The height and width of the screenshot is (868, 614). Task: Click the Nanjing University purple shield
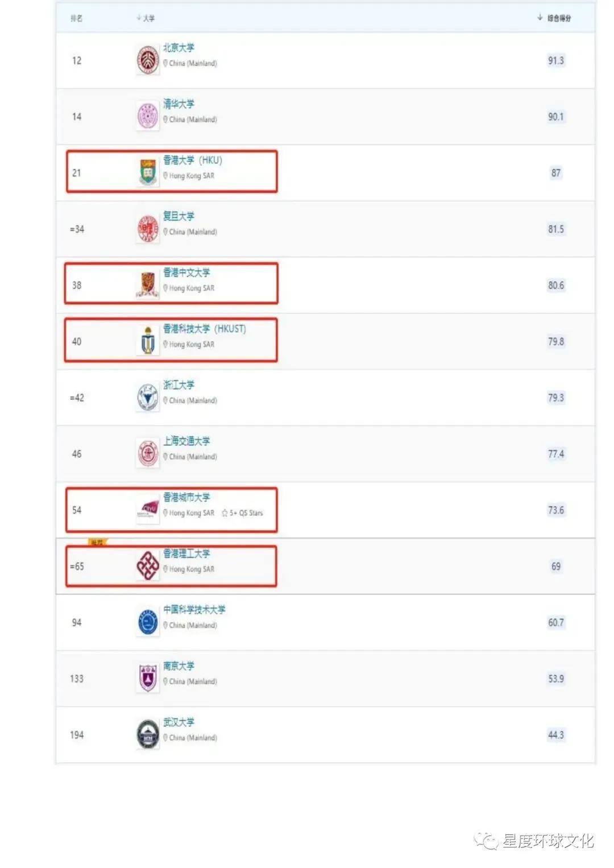(x=148, y=678)
